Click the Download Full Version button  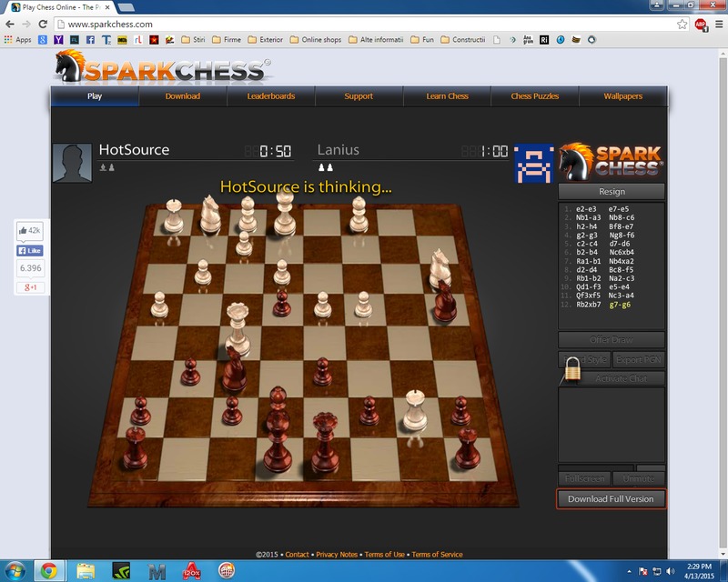611,499
